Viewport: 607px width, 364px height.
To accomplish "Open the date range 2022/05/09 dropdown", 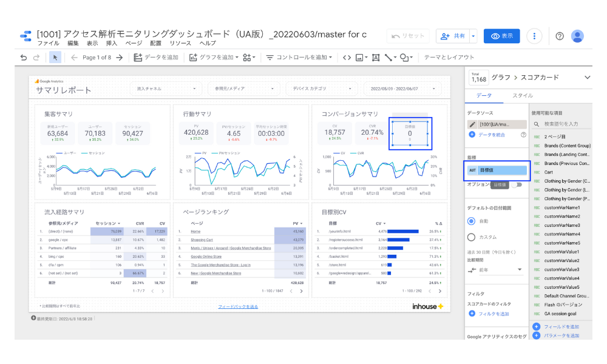I will click(402, 89).
